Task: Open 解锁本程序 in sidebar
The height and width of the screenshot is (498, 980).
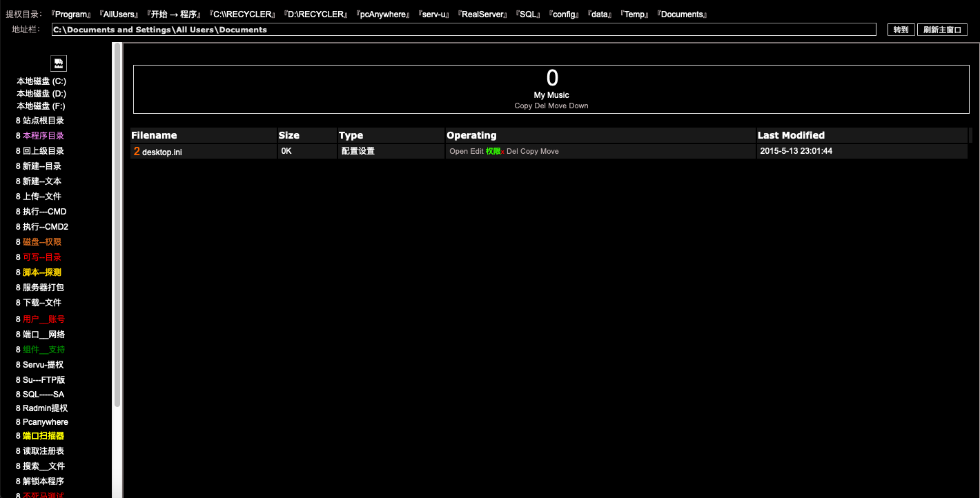Action: coord(43,481)
